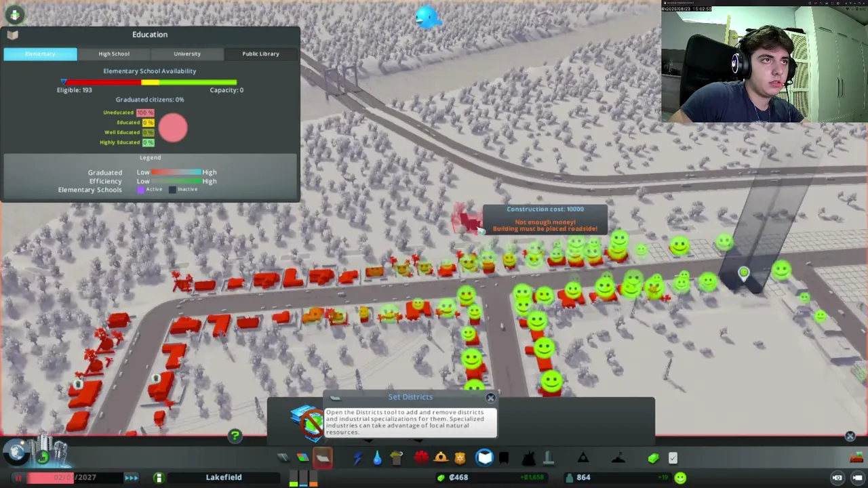Viewport: 868px width, 488px height.
Task: Open the City Policies panel
Action: click(673, 458)
